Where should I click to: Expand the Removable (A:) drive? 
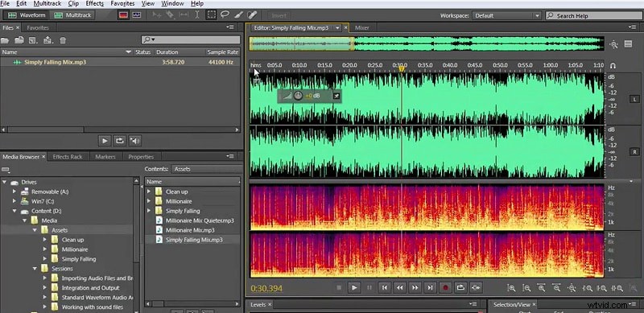(x=14, y=192)
